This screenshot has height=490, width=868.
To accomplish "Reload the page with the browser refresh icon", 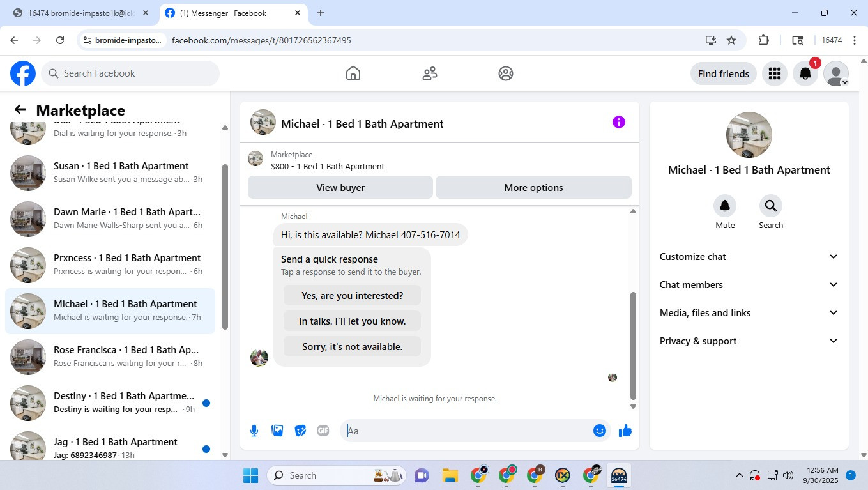I will pyautogui.click(x=60, y=40).
